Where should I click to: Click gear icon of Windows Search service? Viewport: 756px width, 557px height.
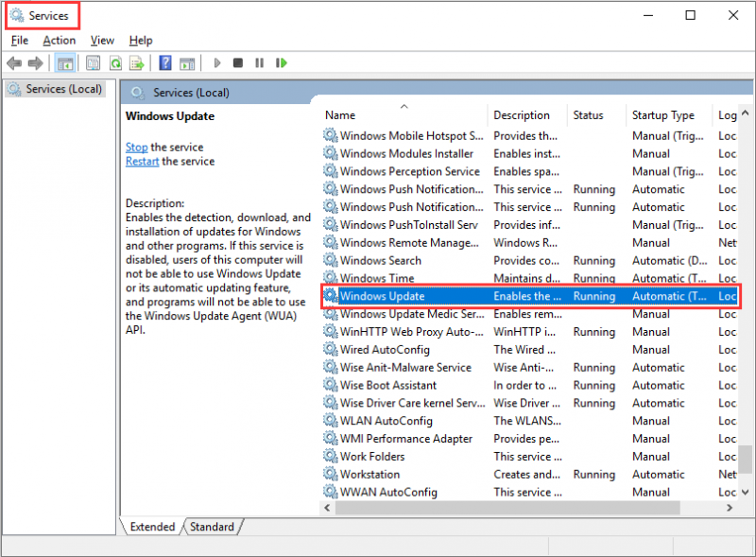coord(330,260)
